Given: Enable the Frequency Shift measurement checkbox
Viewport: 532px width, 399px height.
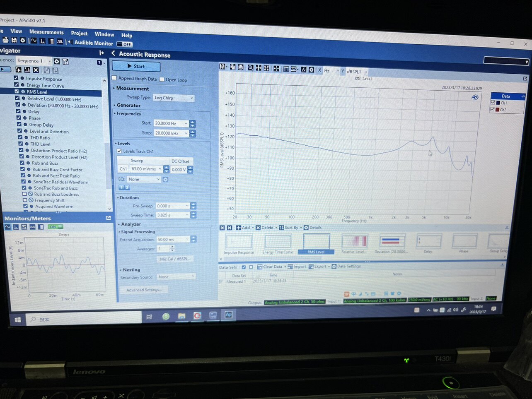Looking at the screenshot, I should coord(25,200).
